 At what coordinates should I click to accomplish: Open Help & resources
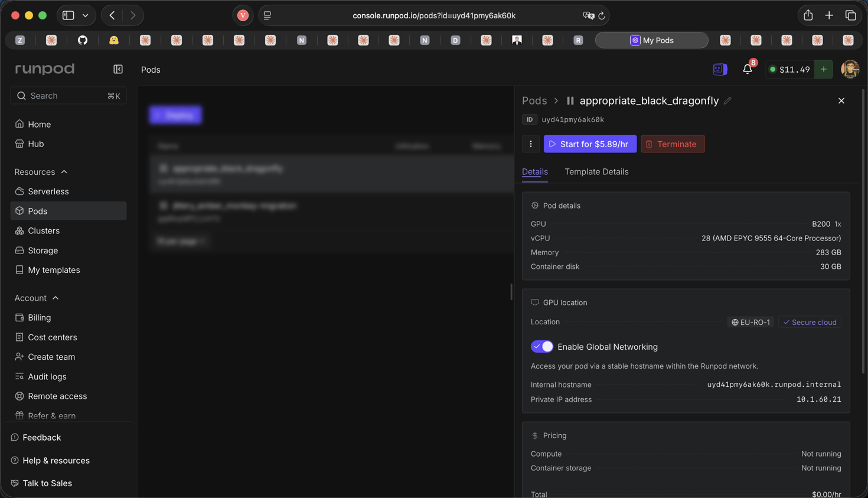coord(56,461)
